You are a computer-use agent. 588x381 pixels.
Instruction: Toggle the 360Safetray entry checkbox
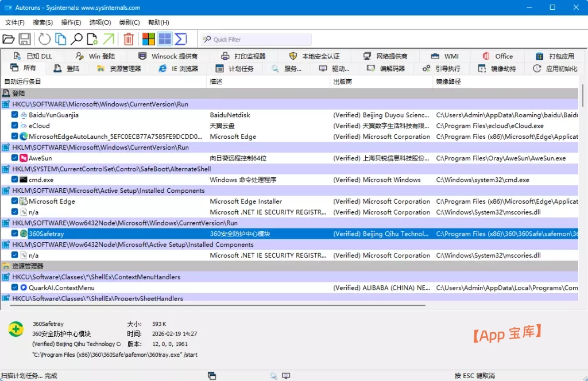[x=14, y=234]
